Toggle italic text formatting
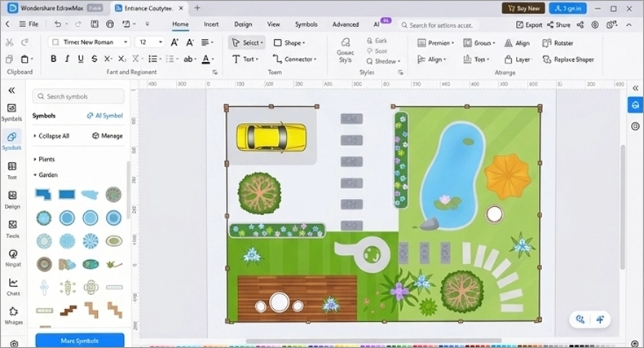The image size is (644, 348). [x=67, y=59]
